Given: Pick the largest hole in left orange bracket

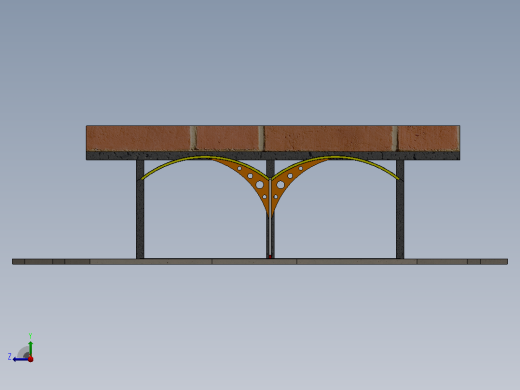Looking at the screenshot, I should pyautogui.click(x=259, y=184).
